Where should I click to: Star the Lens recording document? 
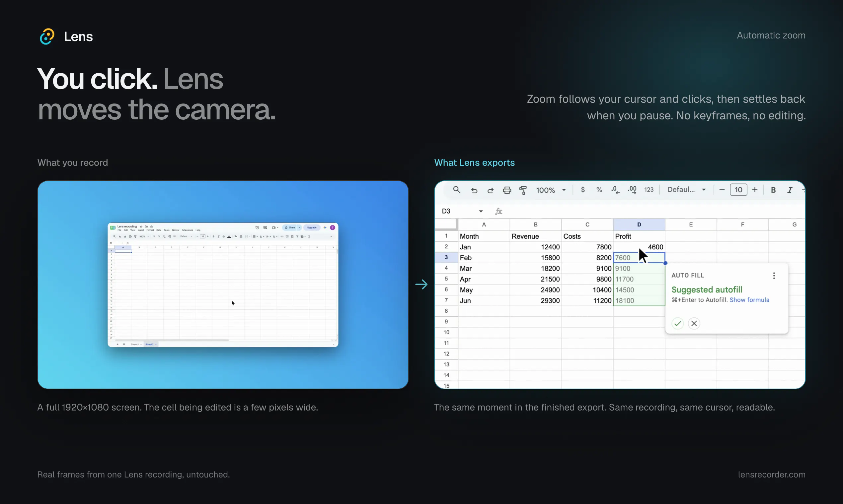click(x=141, y=226)
